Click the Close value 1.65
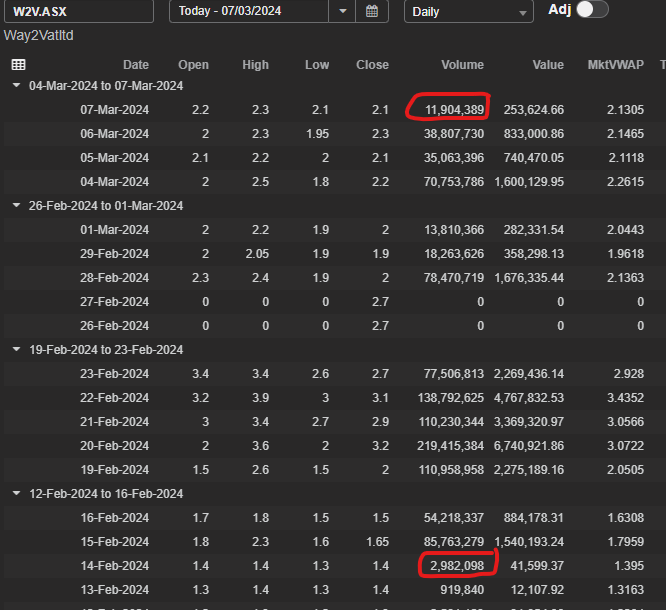This screenshot has height=610, width=666. (377, 542)
